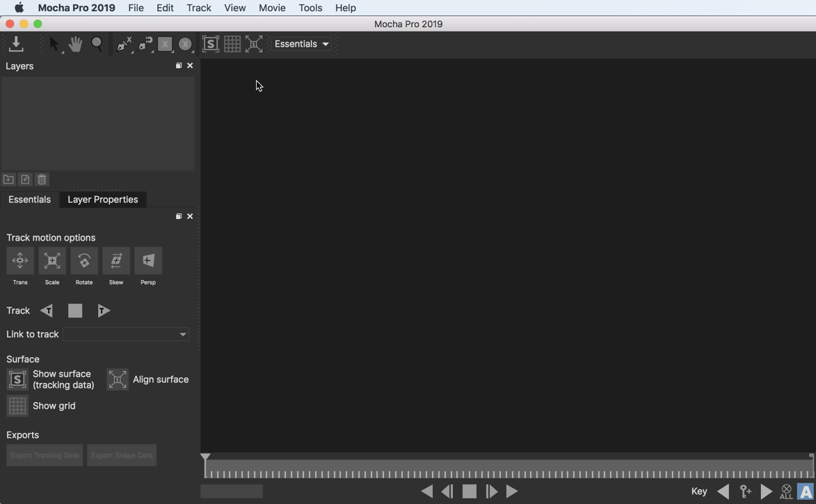816x504 pixels.
Task: Toggle Skew motion tracking option
Action: coord(116,261)
